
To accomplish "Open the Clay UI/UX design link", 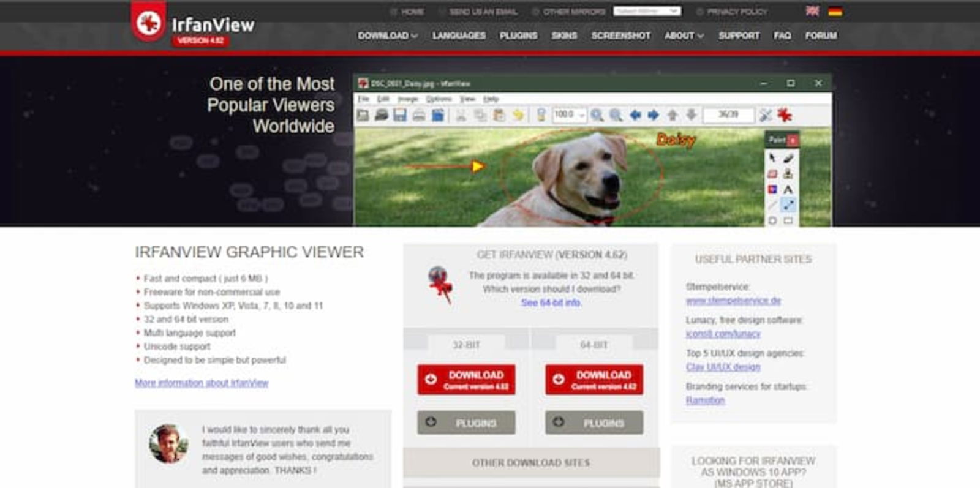I will pos(723,367).
